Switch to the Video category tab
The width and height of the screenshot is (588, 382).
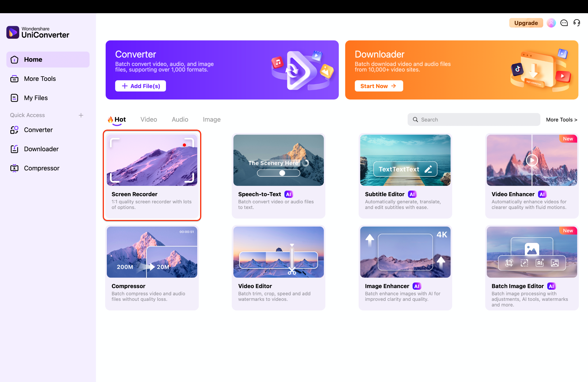point(149,119)
